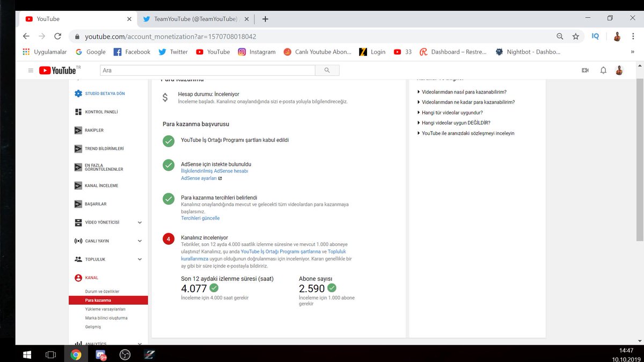Expand Videolarımdan nasıl para kazanabilirim question

click(x=464, y=92)
